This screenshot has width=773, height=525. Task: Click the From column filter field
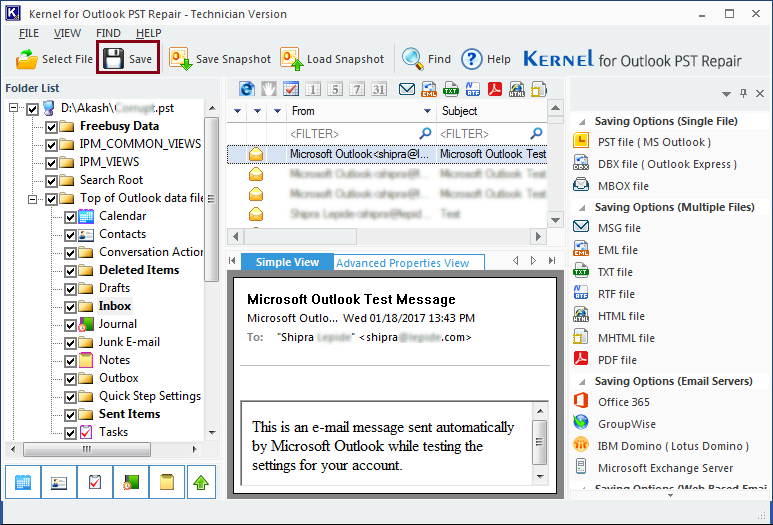(352, 133)
